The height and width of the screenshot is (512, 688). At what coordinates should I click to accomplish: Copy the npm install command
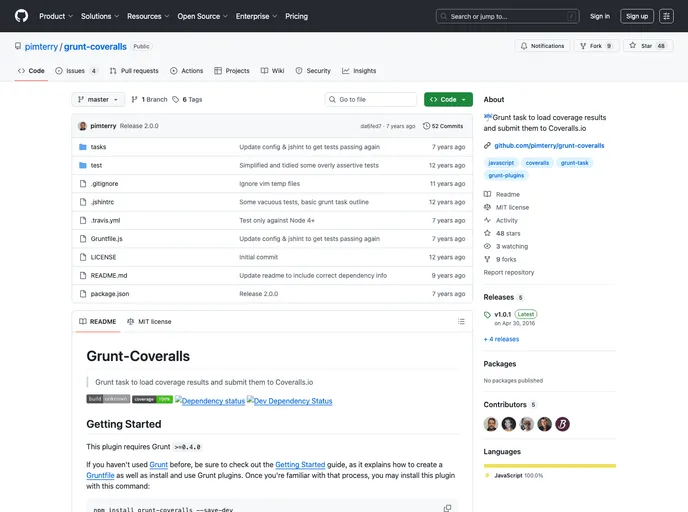click(x=447, y=508)
